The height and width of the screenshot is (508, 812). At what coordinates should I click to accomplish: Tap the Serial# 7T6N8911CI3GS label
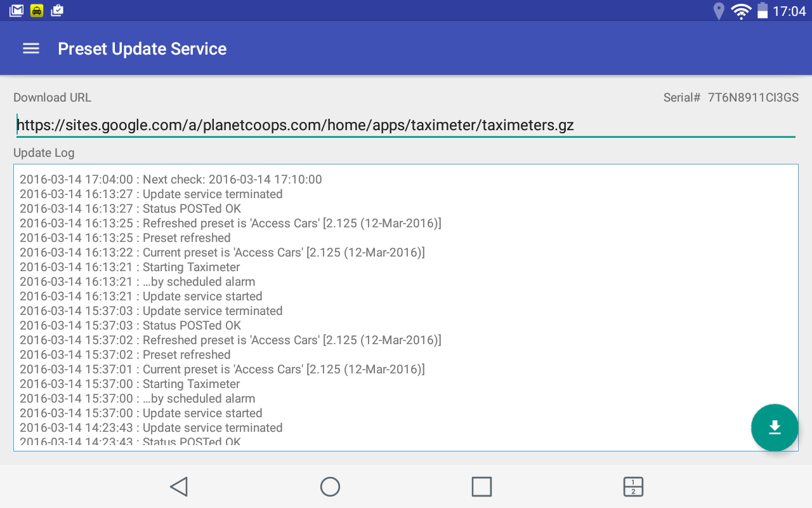[x=730, y=98]
